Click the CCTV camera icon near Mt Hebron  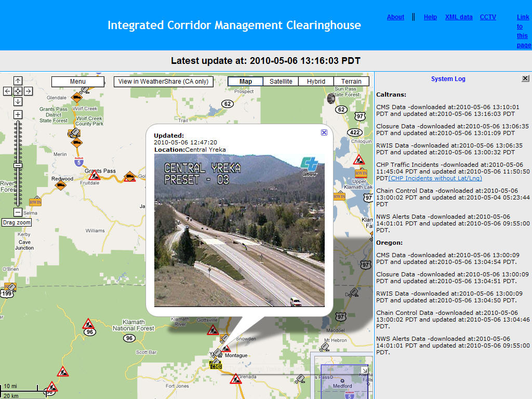(325, 347)
